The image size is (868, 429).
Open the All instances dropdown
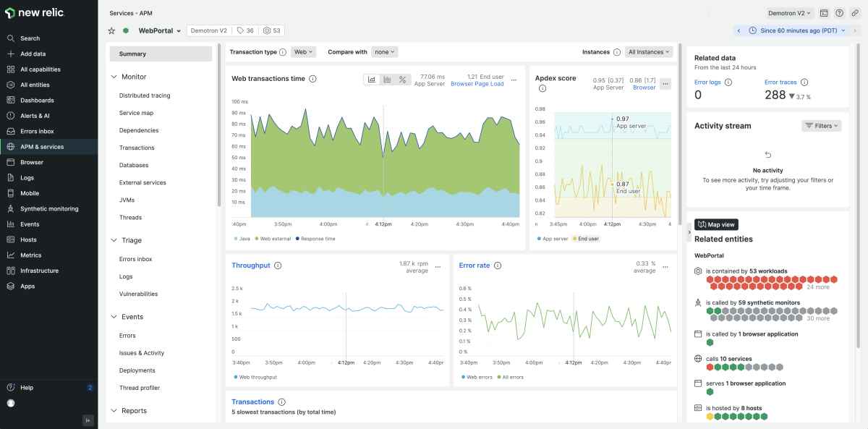point(649,52)
